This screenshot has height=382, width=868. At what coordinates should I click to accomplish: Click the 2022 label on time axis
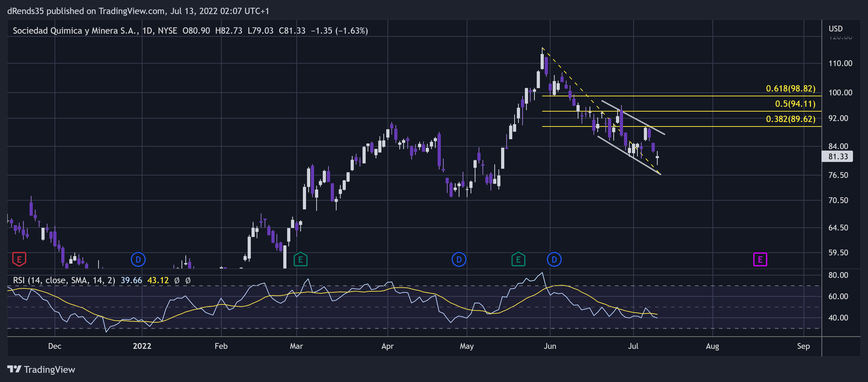click(x=142, y=346)
